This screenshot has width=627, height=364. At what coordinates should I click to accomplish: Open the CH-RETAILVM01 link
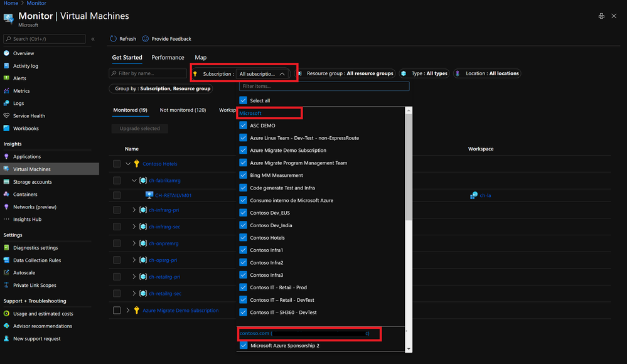173,196
